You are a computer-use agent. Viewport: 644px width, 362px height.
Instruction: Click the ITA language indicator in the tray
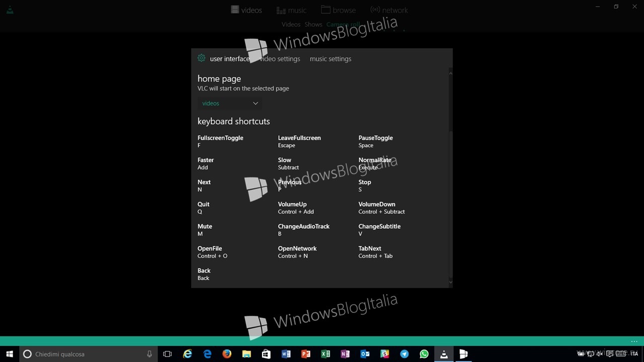click(x=634, y=354)
